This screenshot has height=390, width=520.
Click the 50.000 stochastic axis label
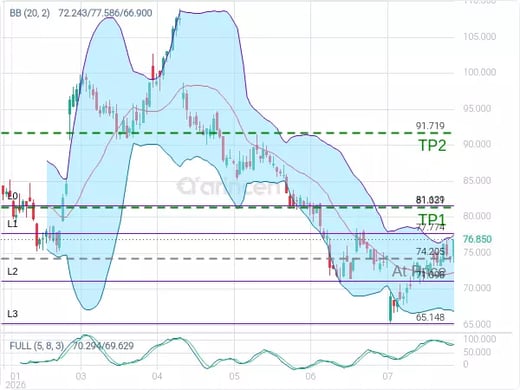click(x=477, y=352)
